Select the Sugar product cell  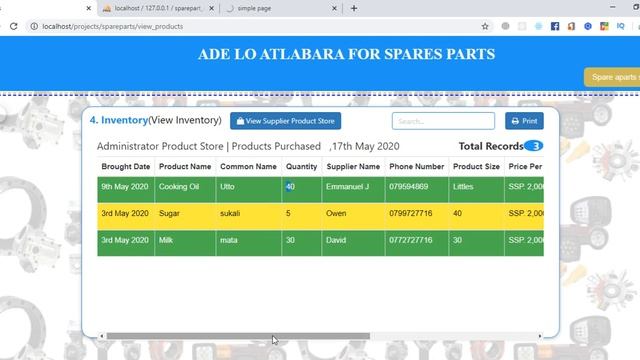click(185, 216)
